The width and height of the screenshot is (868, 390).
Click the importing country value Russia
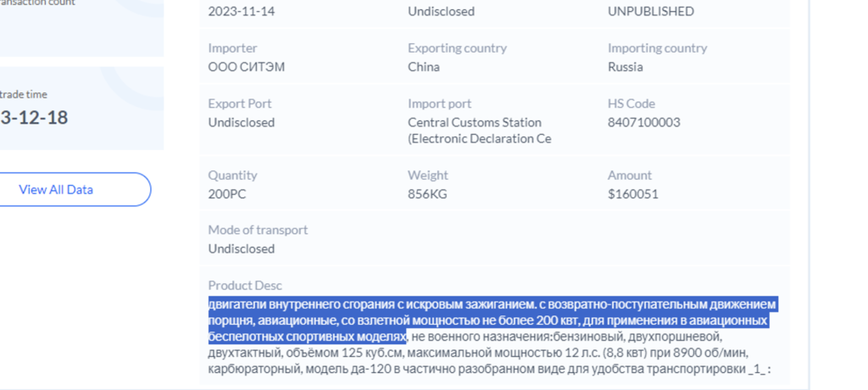625,67
